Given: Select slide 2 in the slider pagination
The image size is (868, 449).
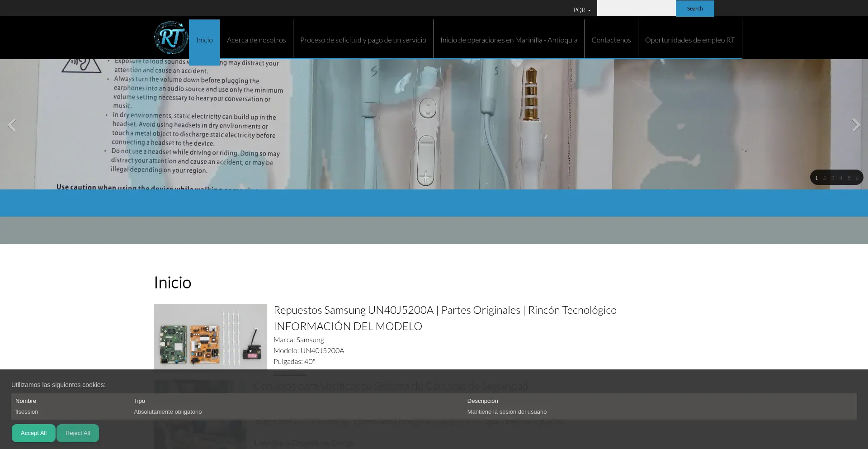Looking at the screenshot, I should point(825,178).
